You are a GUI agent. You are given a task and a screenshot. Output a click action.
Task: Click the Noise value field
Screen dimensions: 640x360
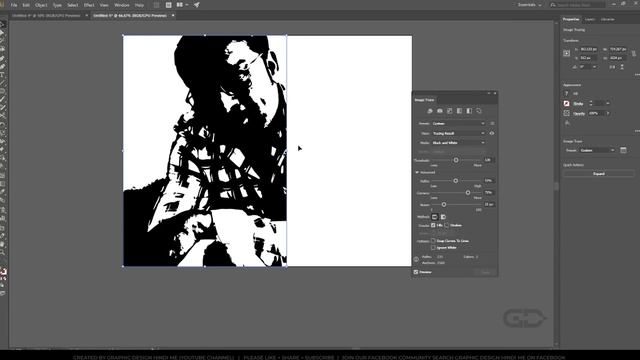pos(489,204)
